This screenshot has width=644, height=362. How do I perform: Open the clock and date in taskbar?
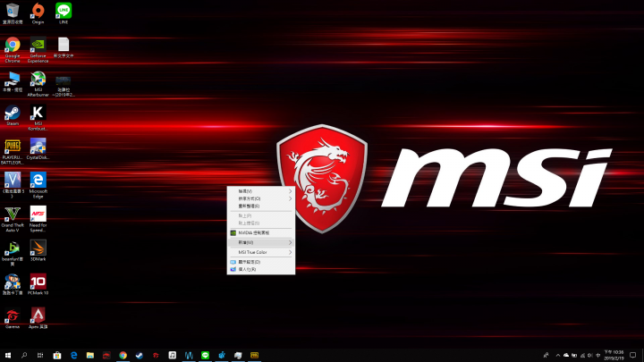pos(614,355)
